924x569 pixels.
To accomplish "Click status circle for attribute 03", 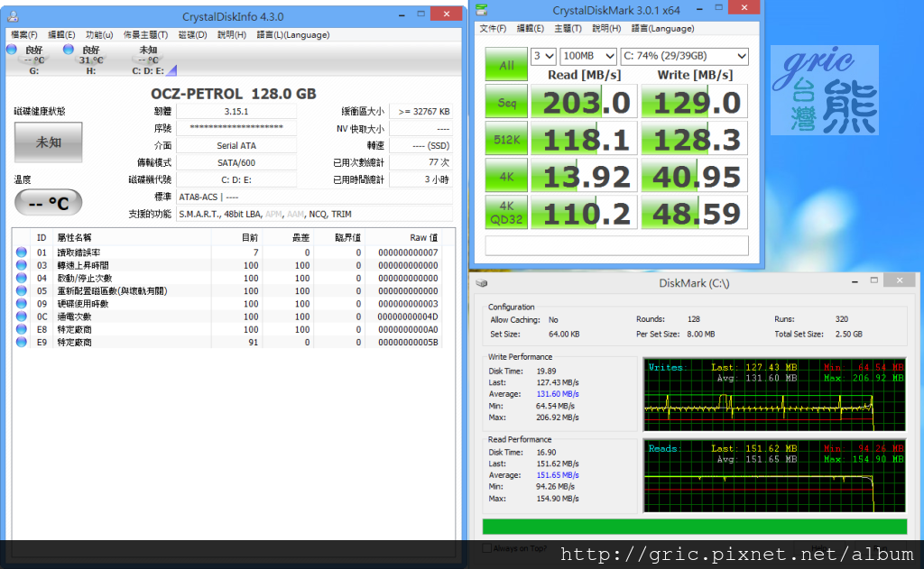I will point(22,265).
